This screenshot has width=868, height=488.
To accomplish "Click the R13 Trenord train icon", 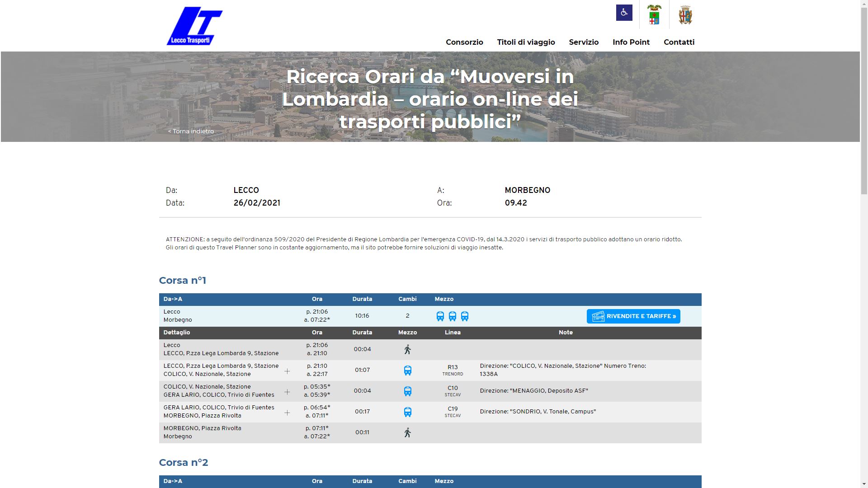I will [x=407, y=371].
